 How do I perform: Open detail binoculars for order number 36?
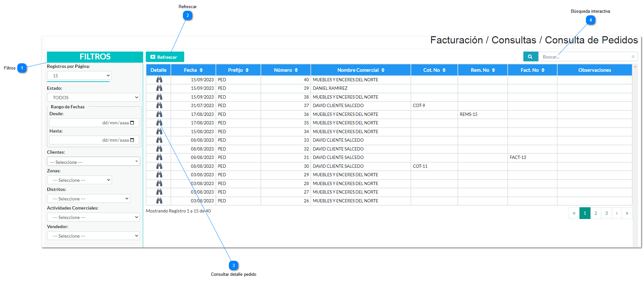159,114
